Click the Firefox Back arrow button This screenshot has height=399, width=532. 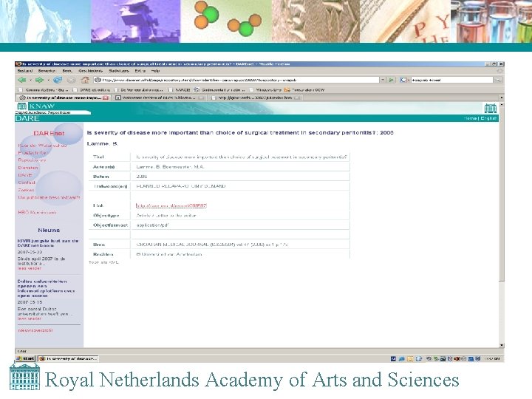pyautogui.click(x=22, y=80)
